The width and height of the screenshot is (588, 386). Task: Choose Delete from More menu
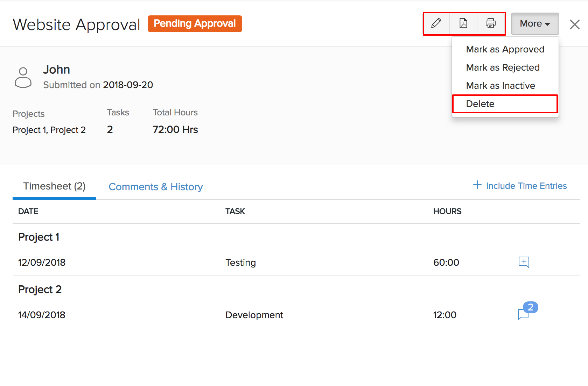tap(480, 104)
